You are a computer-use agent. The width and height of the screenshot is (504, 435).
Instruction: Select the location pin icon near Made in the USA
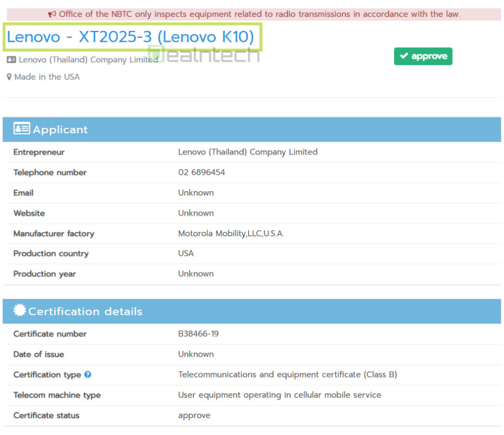(9, 76)
